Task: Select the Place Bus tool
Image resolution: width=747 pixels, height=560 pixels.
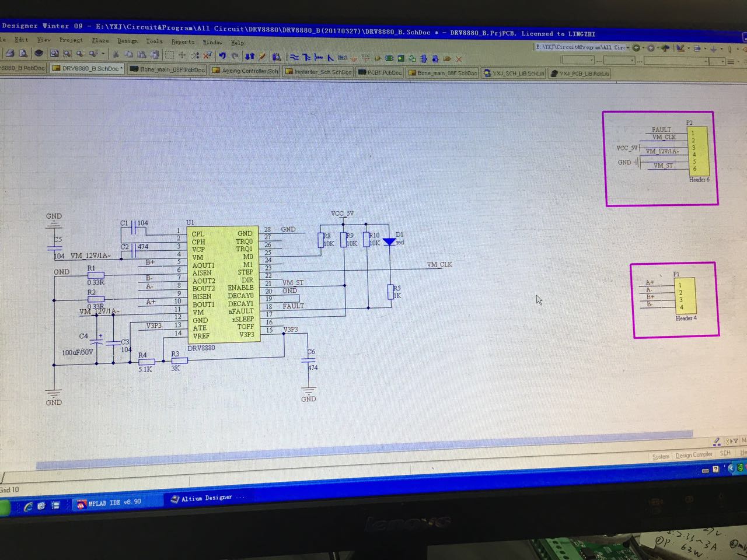Action: [306, 57]
